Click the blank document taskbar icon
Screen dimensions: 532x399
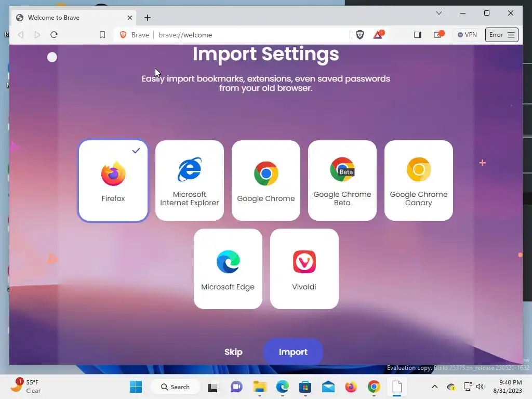396,387
